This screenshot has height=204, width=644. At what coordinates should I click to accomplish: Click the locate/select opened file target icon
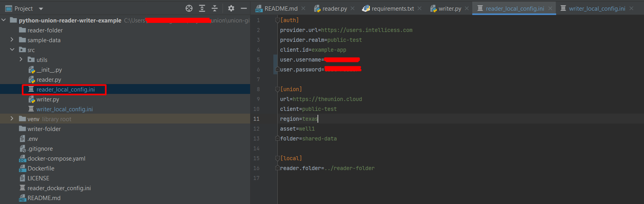189,8
